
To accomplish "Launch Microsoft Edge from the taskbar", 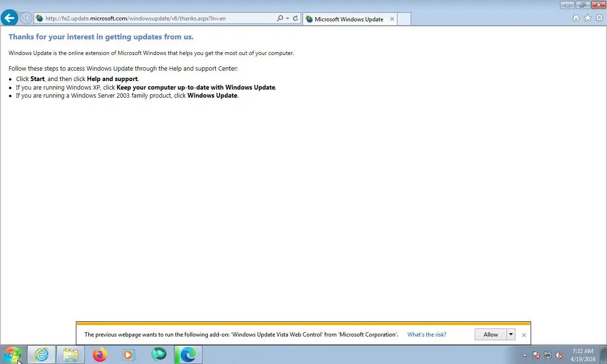I will (188, 355).
